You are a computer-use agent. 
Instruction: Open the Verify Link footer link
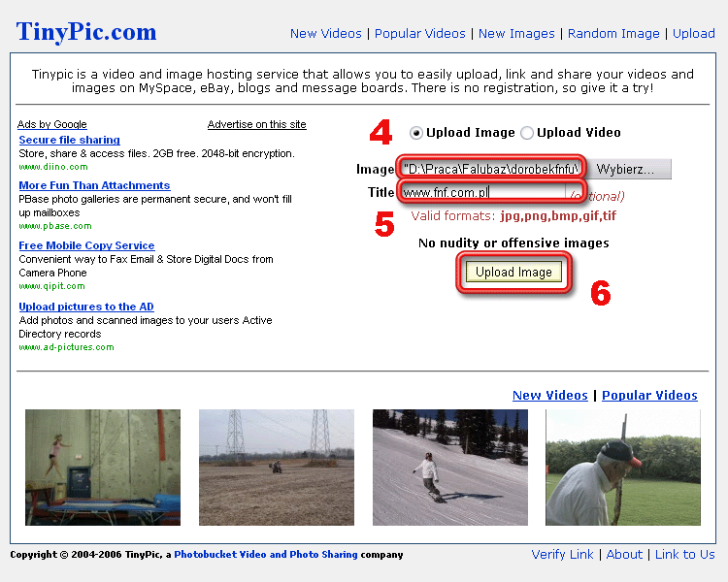coord(562,555)
